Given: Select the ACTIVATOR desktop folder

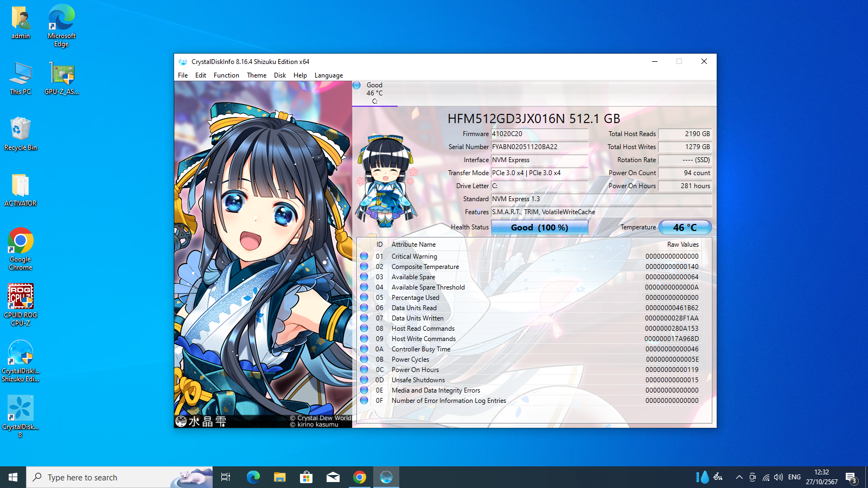Looking at the screenshot, I should click(x=21, y=190).
